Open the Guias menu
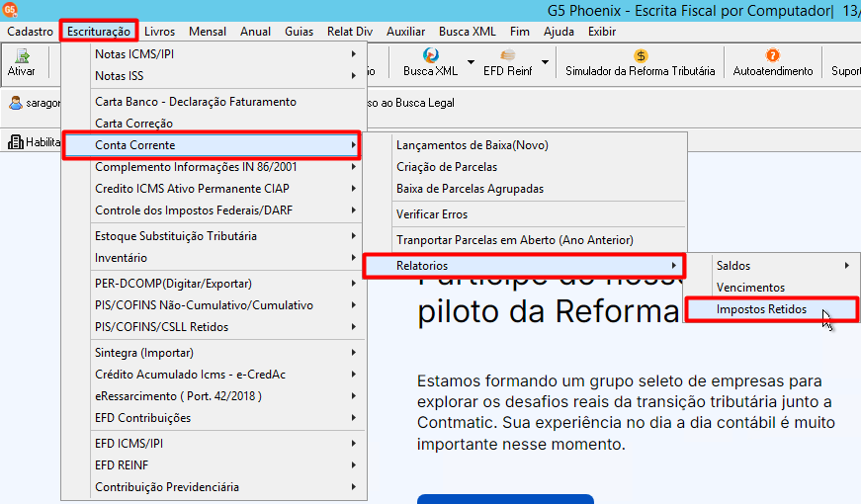Viewport: 861px width, 504px height. 300,32
